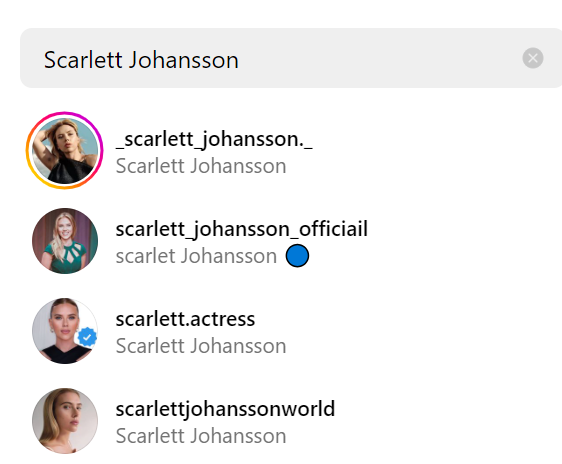This screenshot has height=464, width=562.
Task: Clear the search text with the X icon
Action: tap(533, 58)
